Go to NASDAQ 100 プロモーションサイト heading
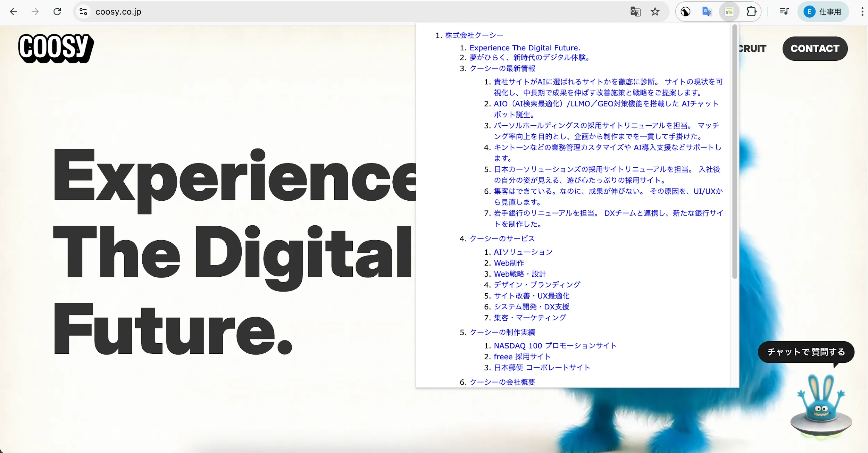 click(x=555, y=346)
